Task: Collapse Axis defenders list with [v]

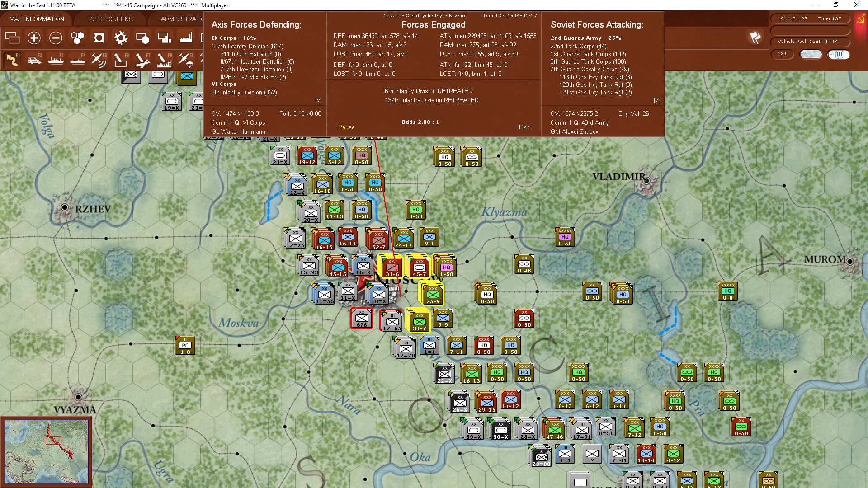Action: pos(318,100)
